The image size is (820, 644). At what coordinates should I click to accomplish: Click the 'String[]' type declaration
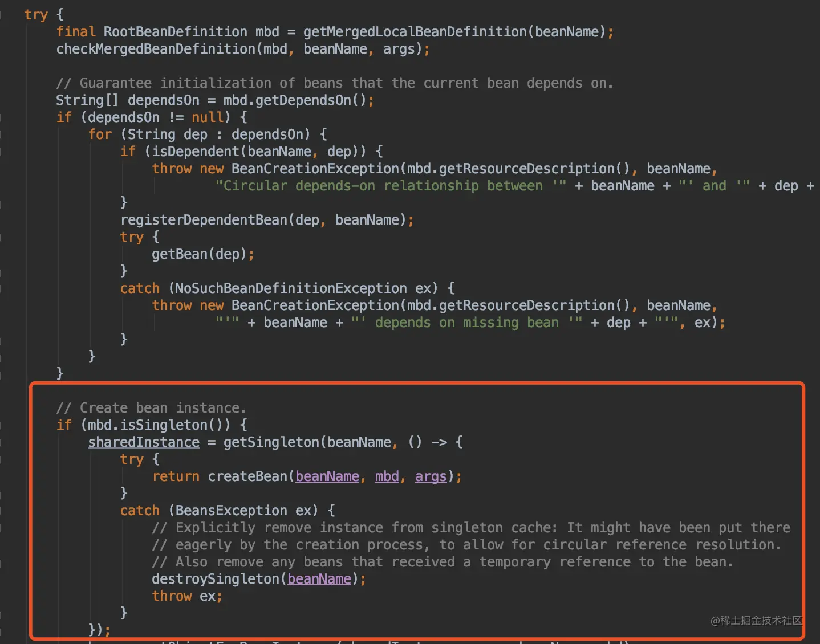click(x=87, y=100)
